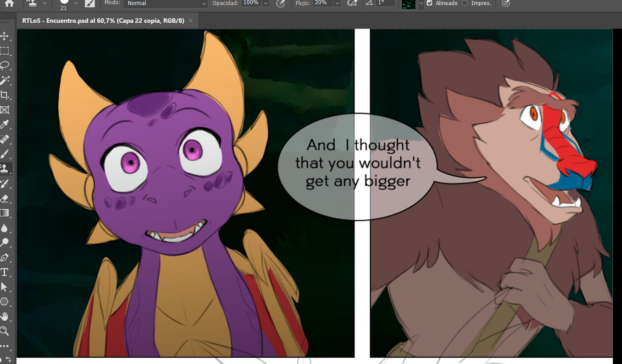
Task: Select the Dodge tool
Action: 5,242
